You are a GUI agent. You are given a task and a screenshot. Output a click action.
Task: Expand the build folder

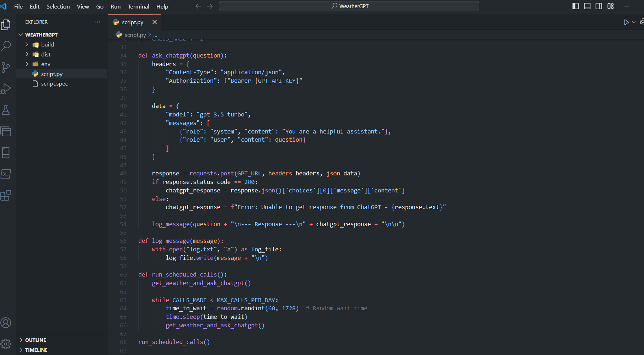[x=47, y=44]
